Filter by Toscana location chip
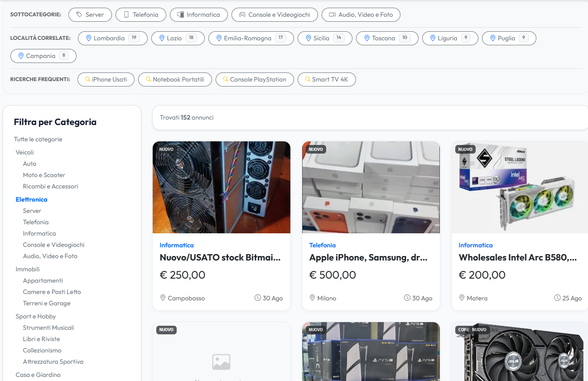 point(387,38)
